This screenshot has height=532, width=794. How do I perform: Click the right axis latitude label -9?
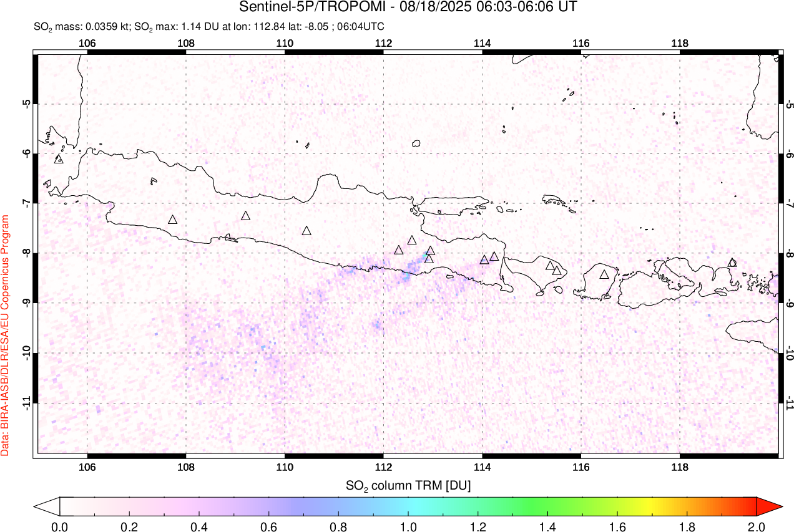click(790, 303)
